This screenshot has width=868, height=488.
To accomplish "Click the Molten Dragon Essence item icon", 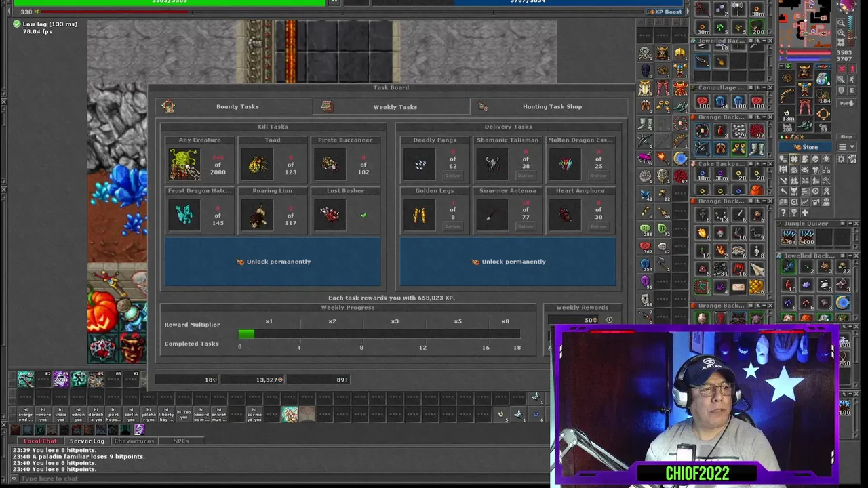I will pos(565,164).
